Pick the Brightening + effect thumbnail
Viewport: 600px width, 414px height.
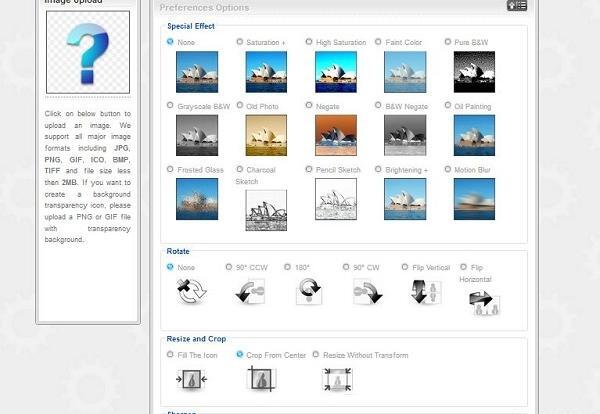(x=405, y=199)
